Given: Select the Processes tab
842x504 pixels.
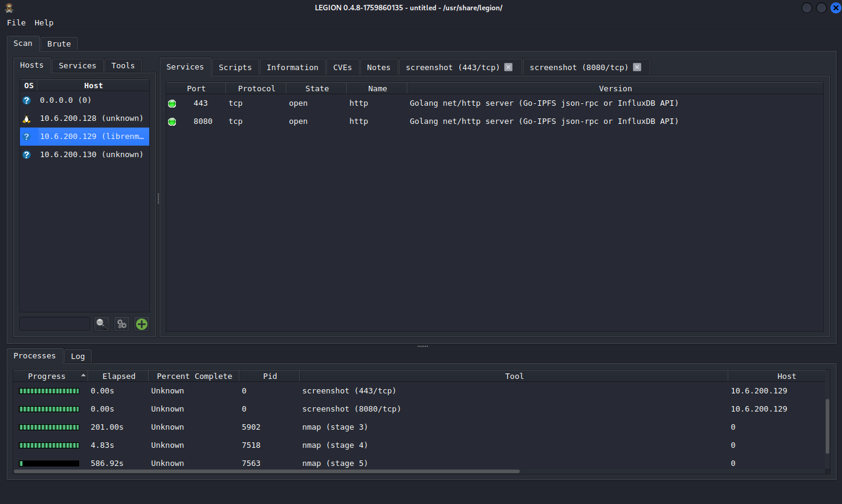Looking at the screenshot, I should click(34, 355).
